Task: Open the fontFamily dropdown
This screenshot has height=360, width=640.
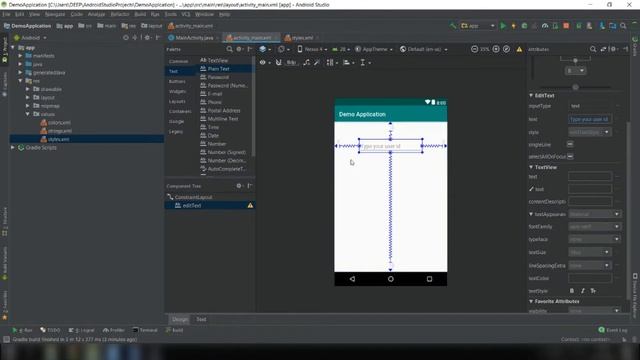Action: click(594, 227)
